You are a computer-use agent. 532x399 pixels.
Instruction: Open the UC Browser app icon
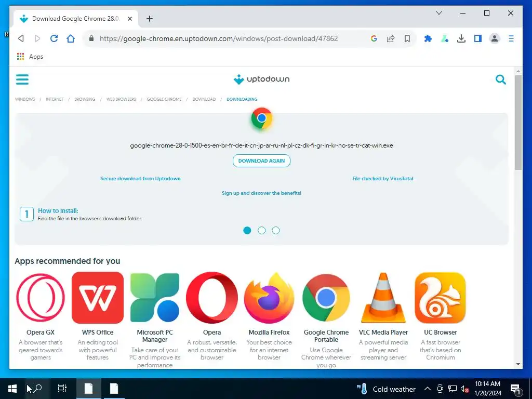pos(441,298)
